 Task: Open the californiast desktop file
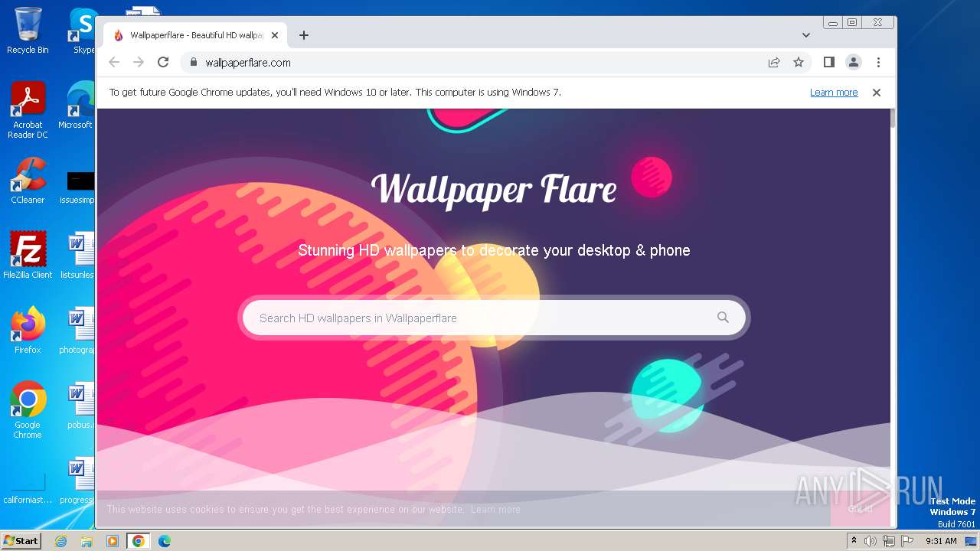click(28, 487)
